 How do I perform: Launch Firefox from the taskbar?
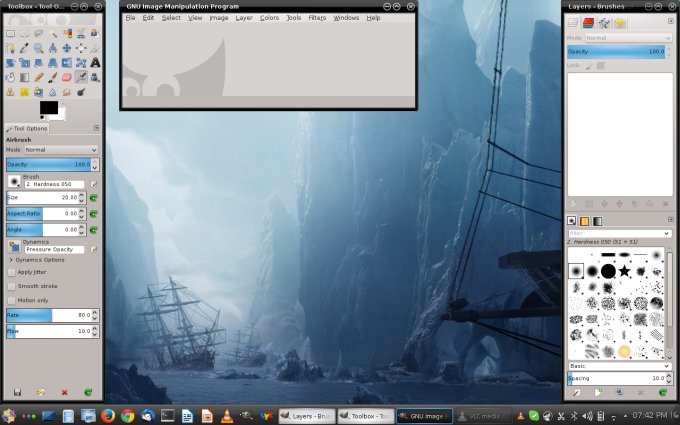(x=108, y=415)
